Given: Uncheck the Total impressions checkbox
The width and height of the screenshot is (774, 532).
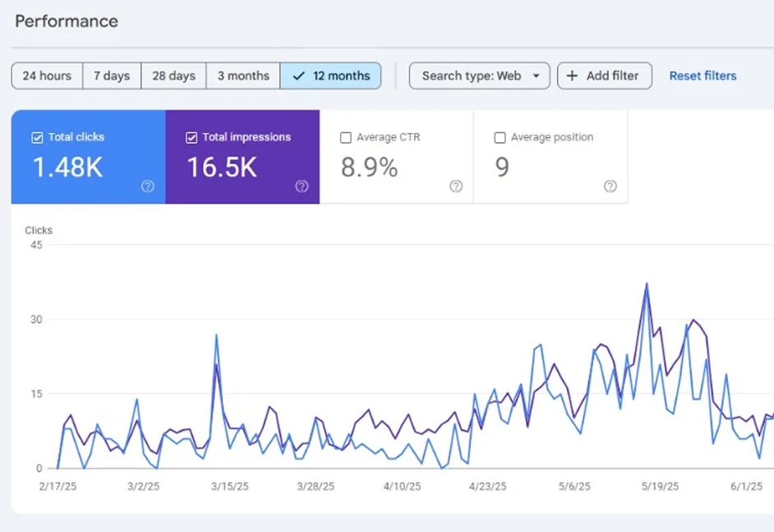Looking at the screenshot, I should click(x=191, y=138).
